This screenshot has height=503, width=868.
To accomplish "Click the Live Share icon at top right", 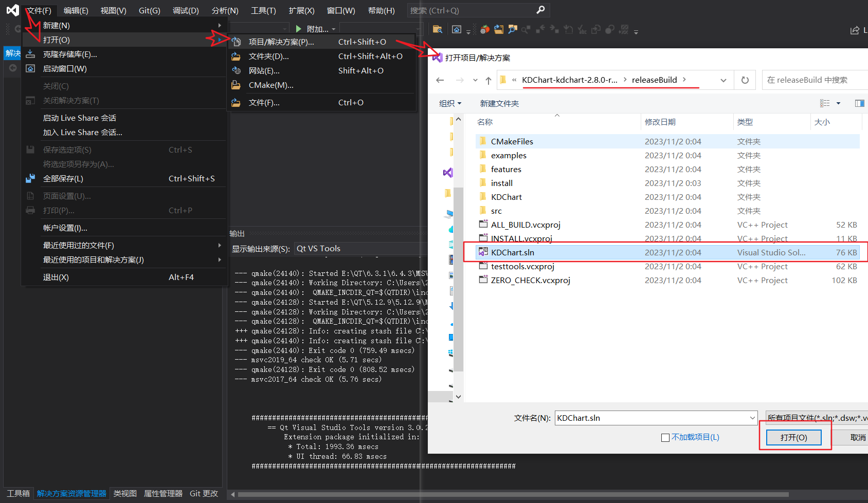I will tap(855, 30).
